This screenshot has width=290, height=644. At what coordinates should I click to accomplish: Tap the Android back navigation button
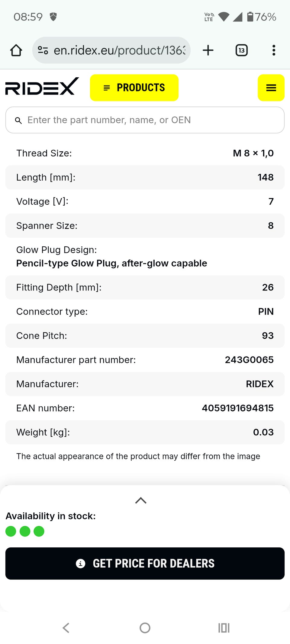click(66, 628)
